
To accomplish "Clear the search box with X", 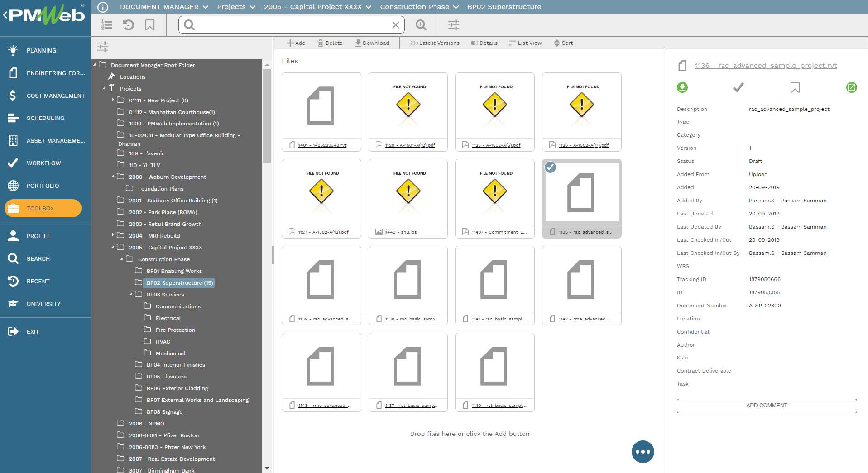I will [x=395, y=25].
